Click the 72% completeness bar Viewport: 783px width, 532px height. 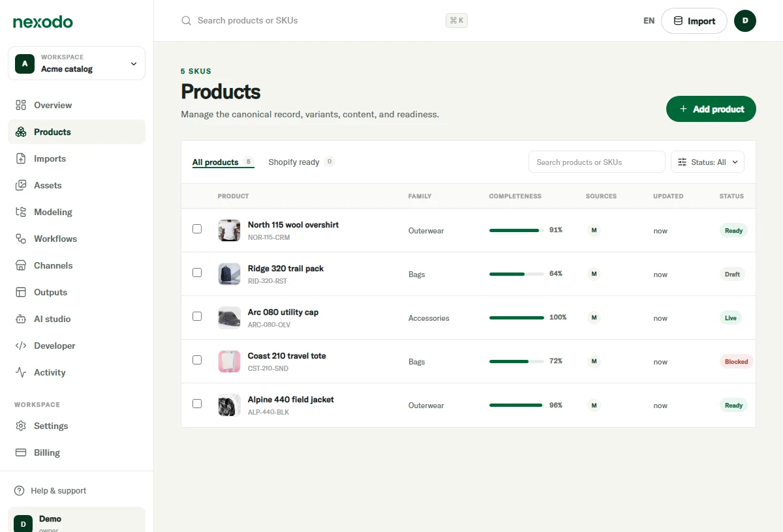517,361
